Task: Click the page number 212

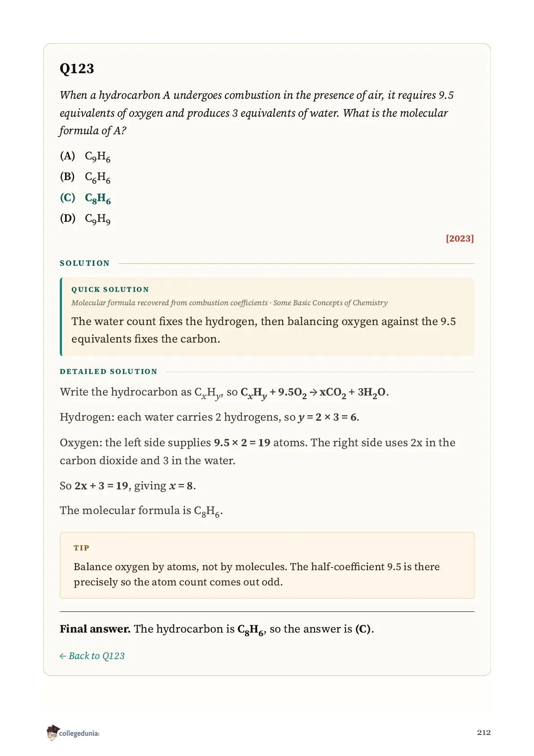Action: [x=484, y=732]
